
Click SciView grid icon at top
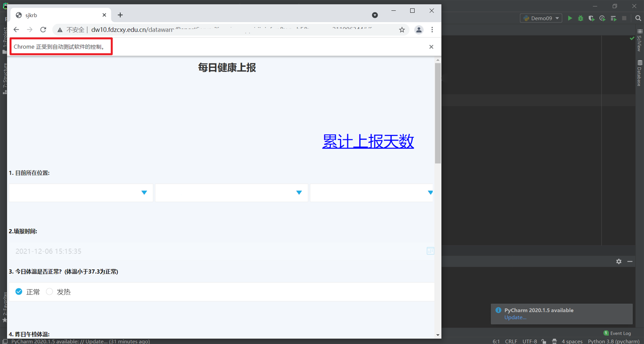[640, 31]
